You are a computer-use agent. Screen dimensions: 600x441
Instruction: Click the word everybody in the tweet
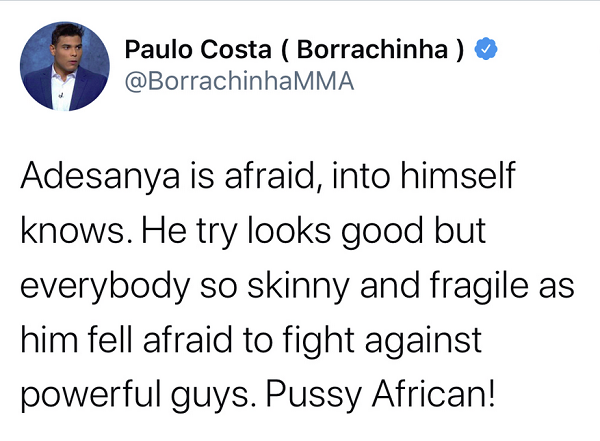click(105, 287)
